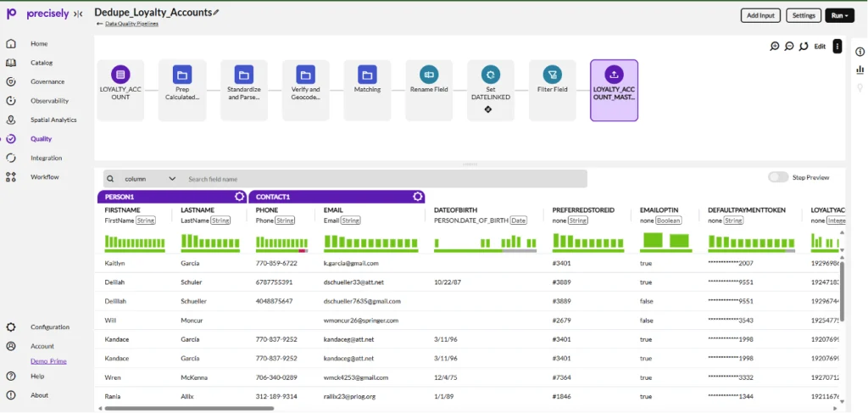Select the Filter Field step
The height and width of the screenshot is (413, 868).
click(x=553, y=90)
